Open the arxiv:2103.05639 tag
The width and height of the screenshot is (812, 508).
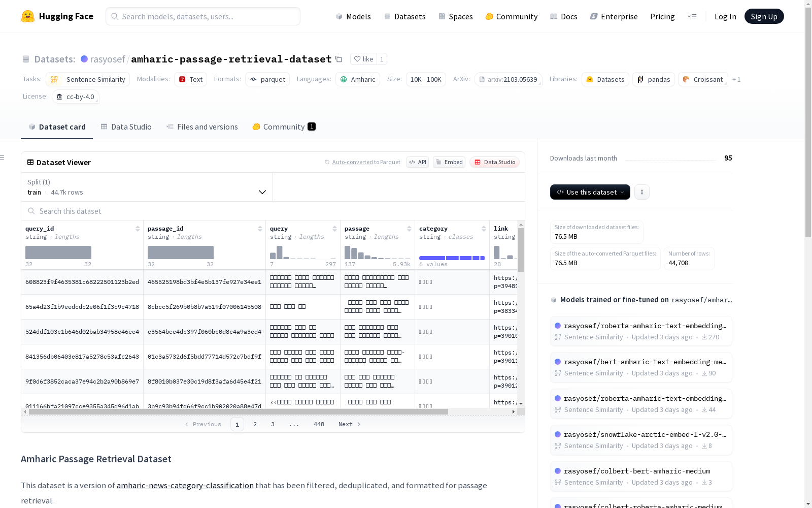pos(508,79)
